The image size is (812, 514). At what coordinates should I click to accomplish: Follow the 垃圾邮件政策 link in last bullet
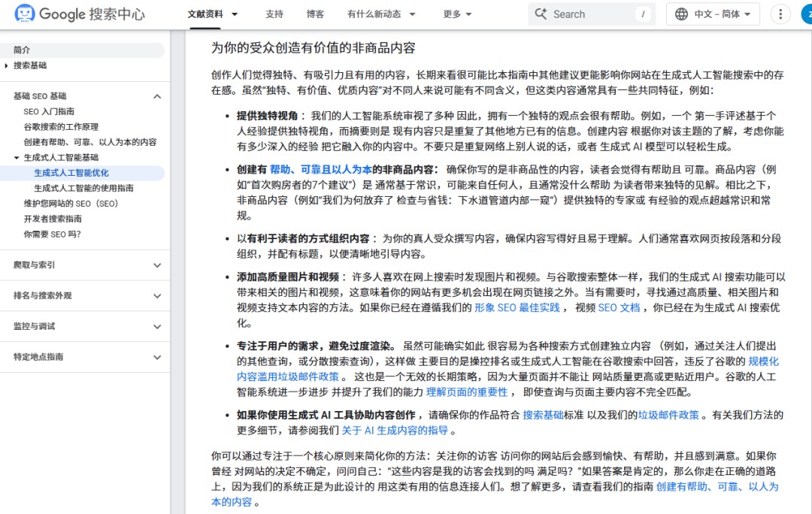(668, 415)
